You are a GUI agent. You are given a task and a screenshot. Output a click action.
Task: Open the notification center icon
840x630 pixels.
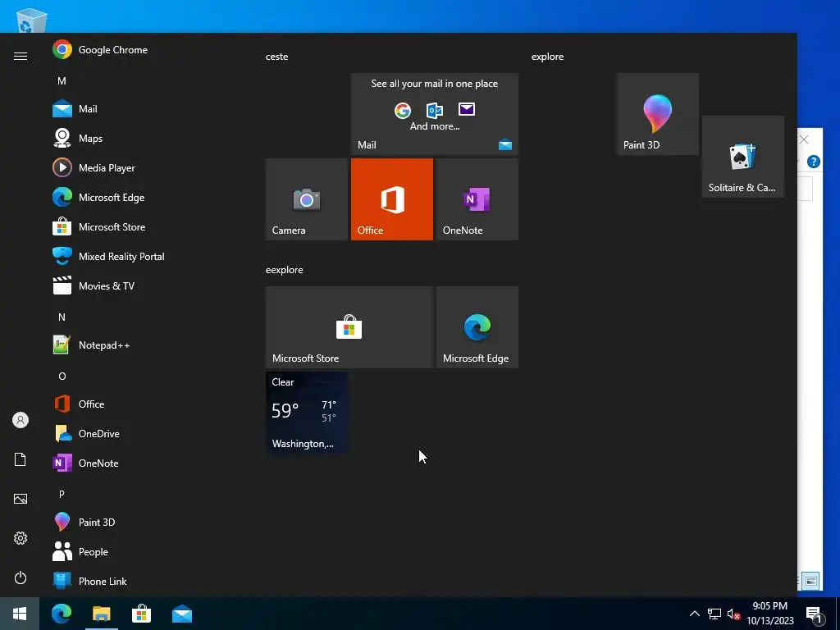(814, 614)
